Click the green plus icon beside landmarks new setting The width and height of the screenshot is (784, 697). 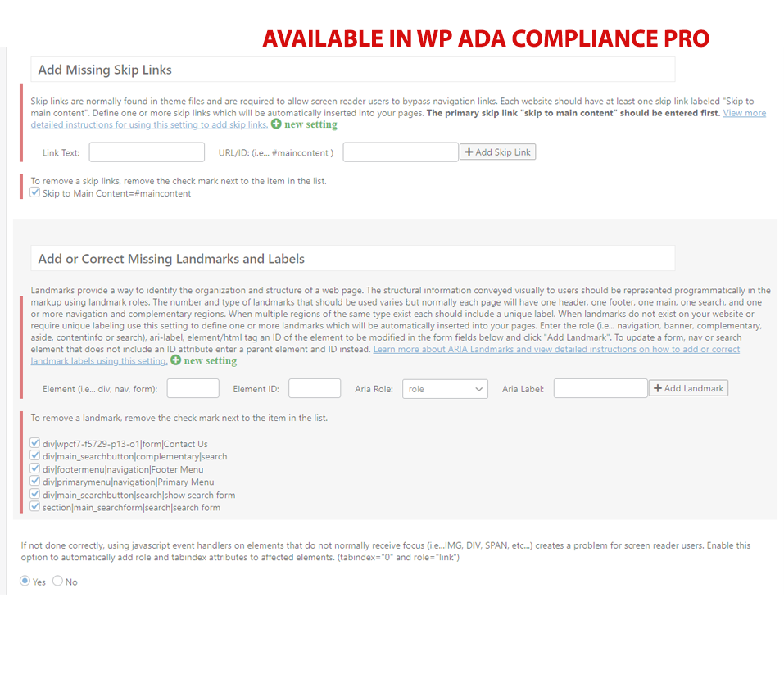(175, 360)
